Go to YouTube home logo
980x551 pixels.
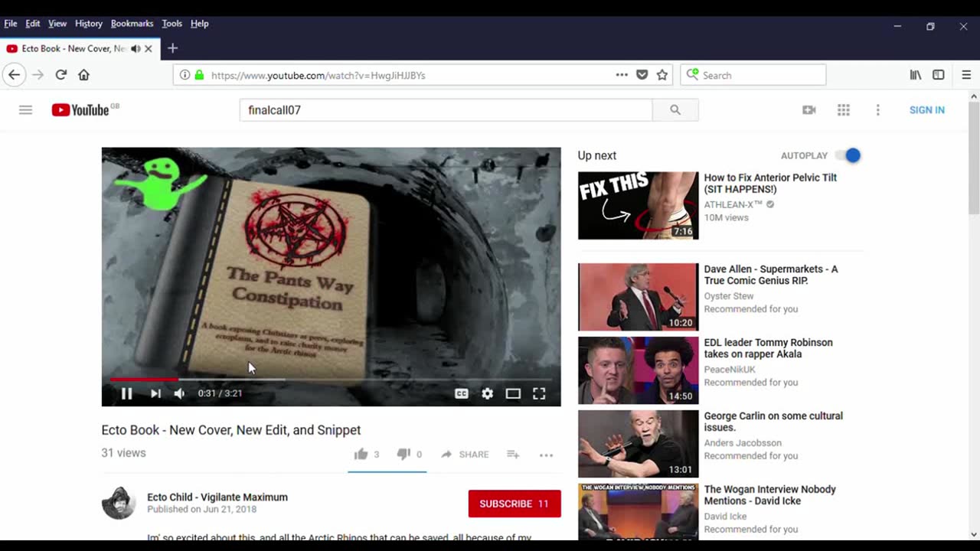click(x=81, y=110)
